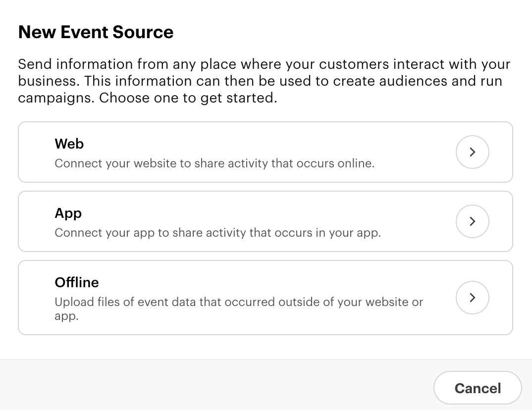Click "Upload files of event data" description

[239, 308]
